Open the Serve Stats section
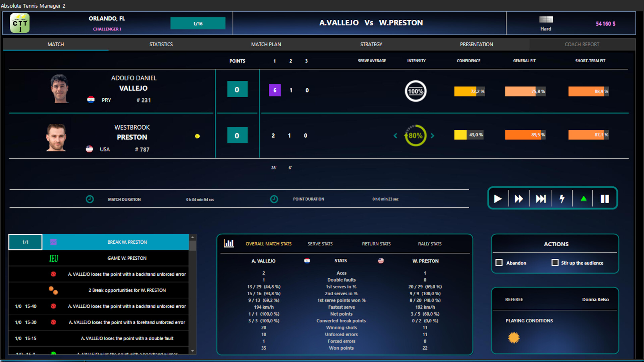This screenshot has width=644, height=362. coord(320,244)
